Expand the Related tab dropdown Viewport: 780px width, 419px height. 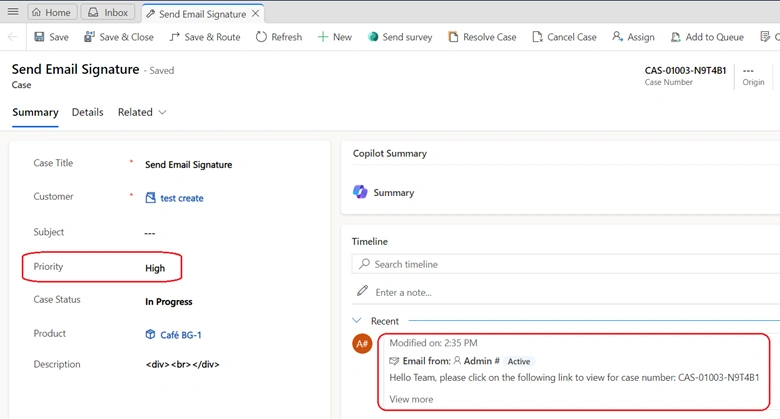coord(162,112)
